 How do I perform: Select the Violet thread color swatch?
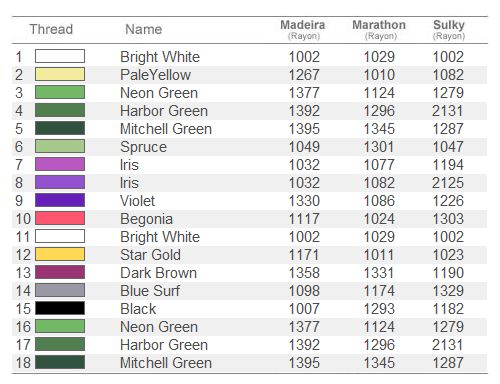(60, 200)
